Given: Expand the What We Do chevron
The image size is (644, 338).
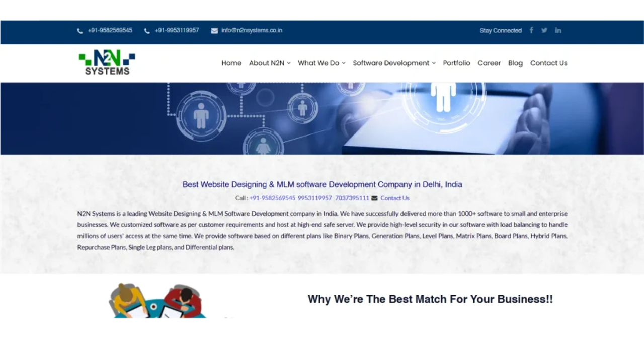Looking at the screenshot, I should 344,63.
